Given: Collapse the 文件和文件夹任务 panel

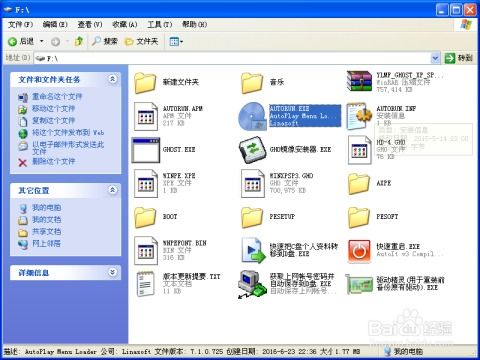Looking at the screenshot, I should (x=113, y=79).
